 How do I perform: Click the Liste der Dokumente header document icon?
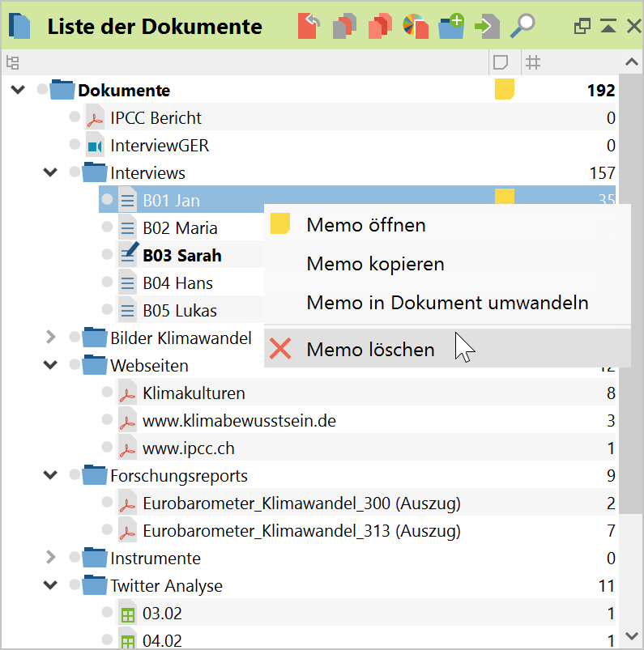[20, 26]
